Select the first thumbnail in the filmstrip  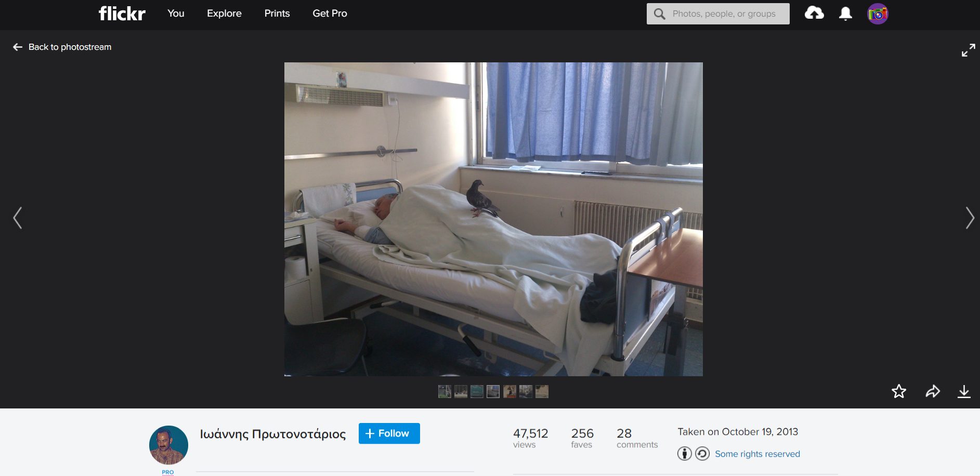click(x=445, y=391)
